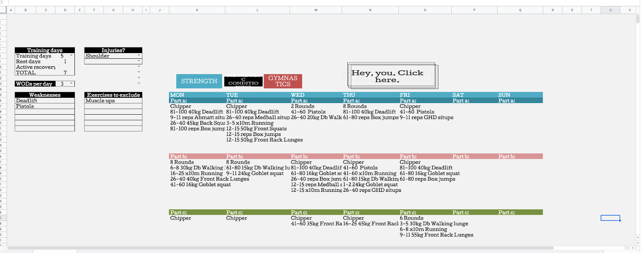The image size is (644, 253).
Task: Select the Deadlift weakness cell
Action: click(45, 101)
